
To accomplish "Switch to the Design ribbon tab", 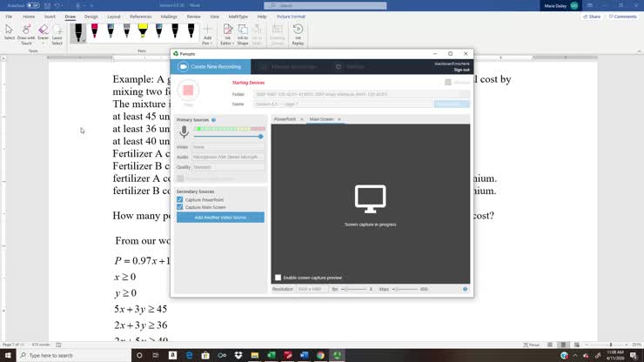I will [91, 17].
